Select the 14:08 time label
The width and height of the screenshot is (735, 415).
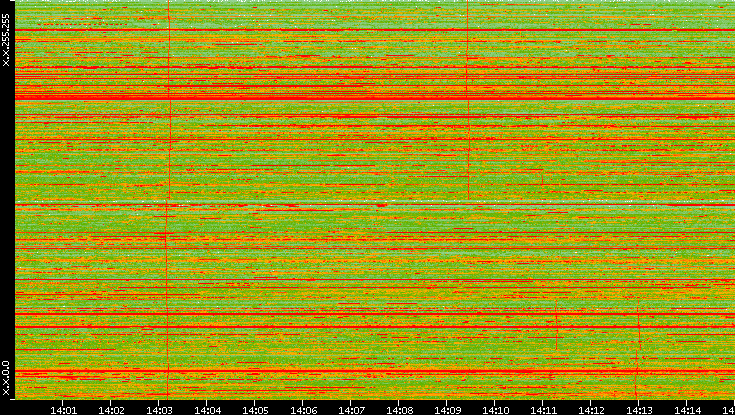point(399,410)
